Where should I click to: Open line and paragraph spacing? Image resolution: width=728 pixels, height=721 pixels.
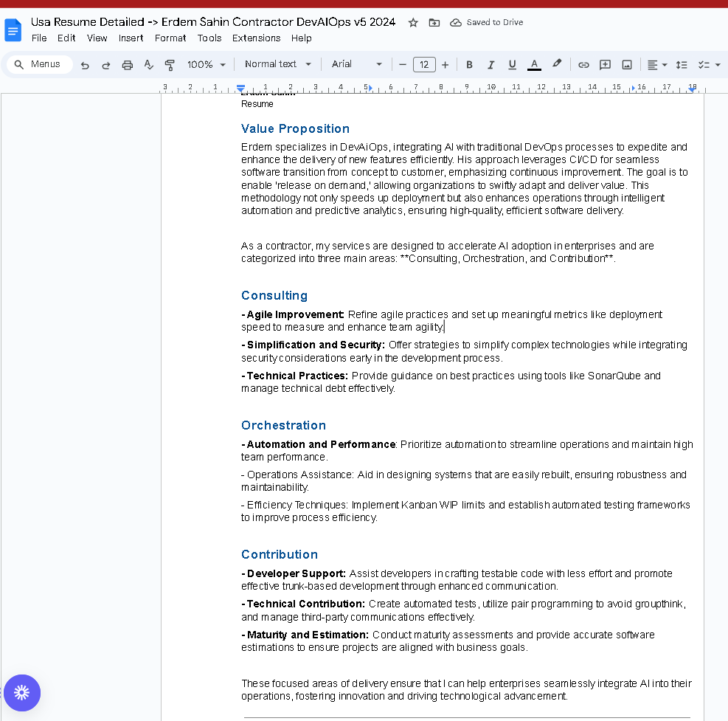682,65
